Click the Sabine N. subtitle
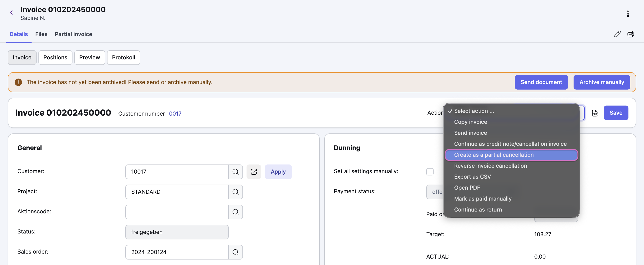644x265 pixels. tap(33, 18)
